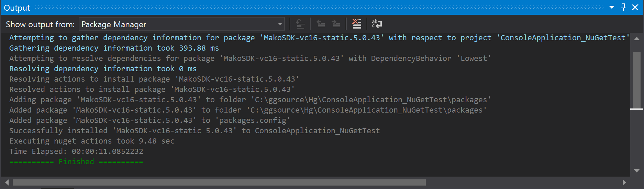Viewport: 644px width, 189px height.
Task: Click the Output panel title label
Action: pos(17,8)
